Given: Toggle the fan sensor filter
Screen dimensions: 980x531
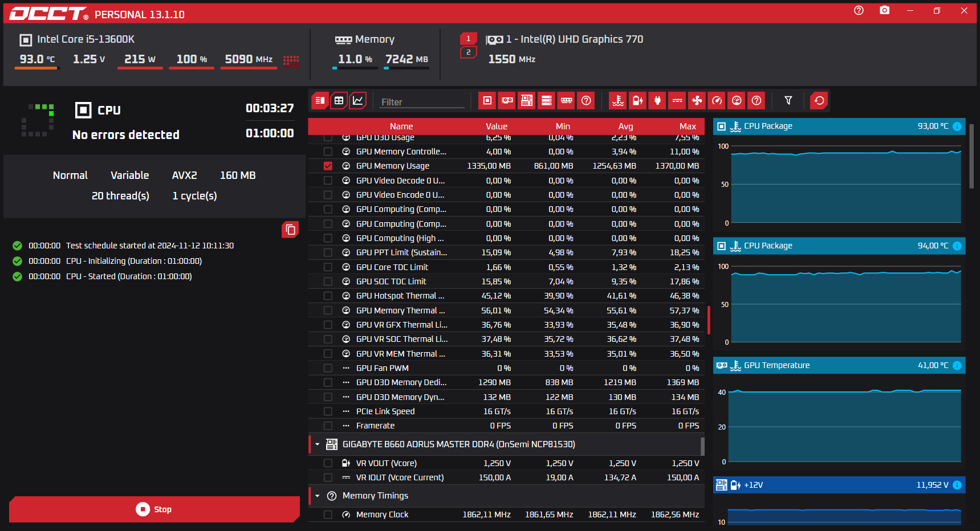Looking at the screenshot, I should pos(697,101).
